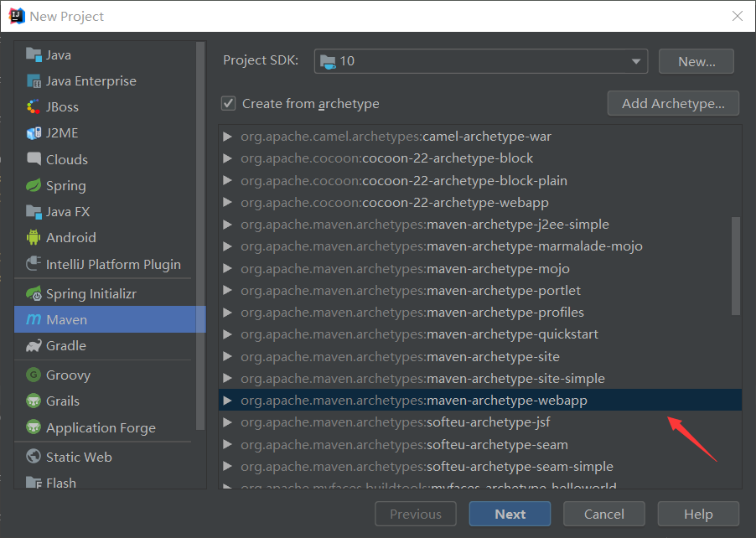This screenshot has height=538, width=756.
Task: Expand maven-archetype-mojo arrow
Action: [228, 268]
